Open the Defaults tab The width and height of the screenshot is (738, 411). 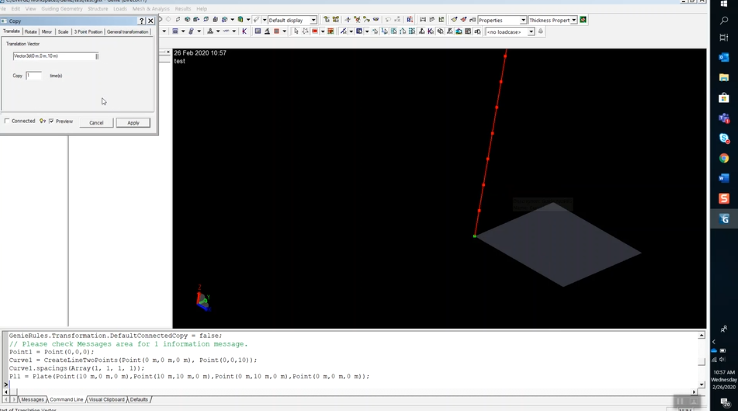pos(139,399)
